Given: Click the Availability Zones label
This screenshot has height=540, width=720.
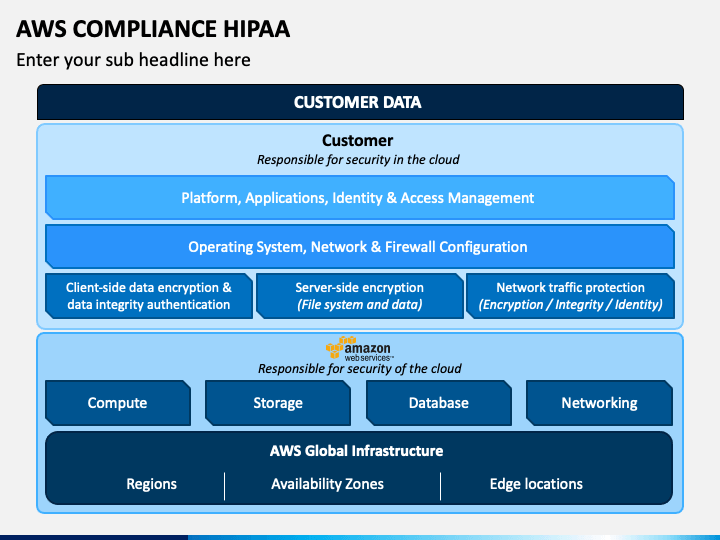Looking at the screenshot, I should tap(327, 484).
